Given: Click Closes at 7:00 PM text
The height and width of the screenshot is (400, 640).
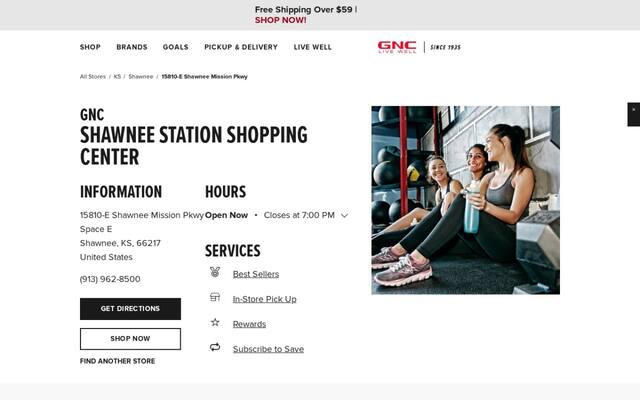Looking at the screenshot, I should [299, 215].
